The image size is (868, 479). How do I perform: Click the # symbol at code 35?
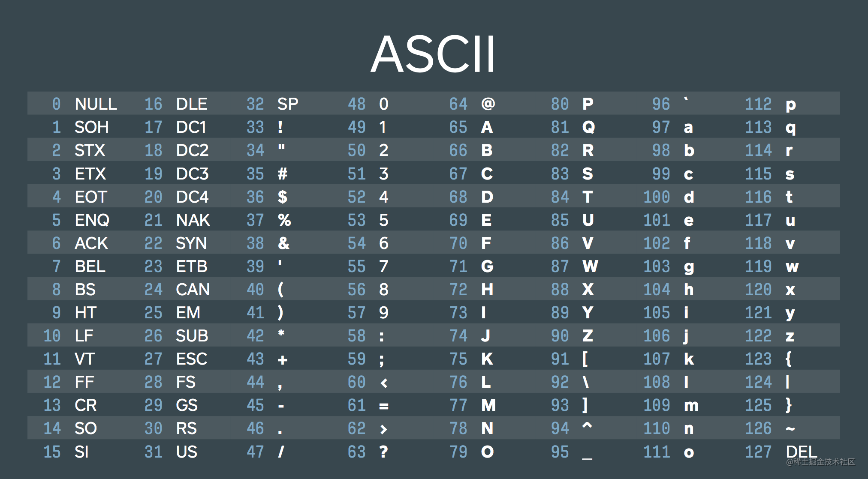click(282, 174)
